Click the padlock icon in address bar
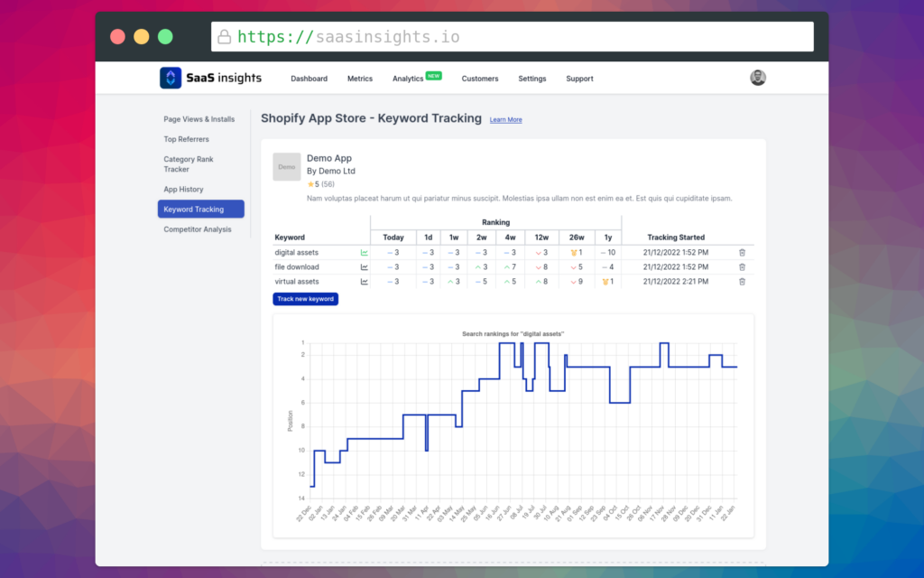Screen dimensions: 924x578 click(225, 36)
